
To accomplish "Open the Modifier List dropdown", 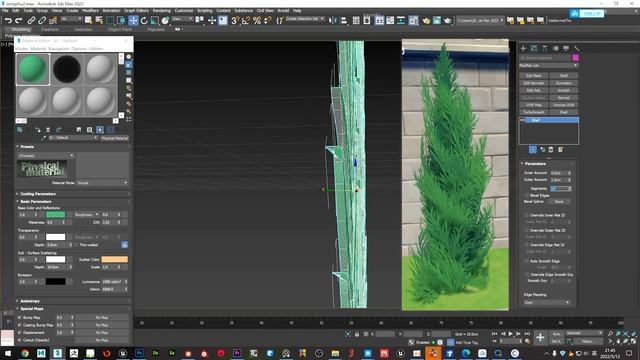I will [549, 65].
